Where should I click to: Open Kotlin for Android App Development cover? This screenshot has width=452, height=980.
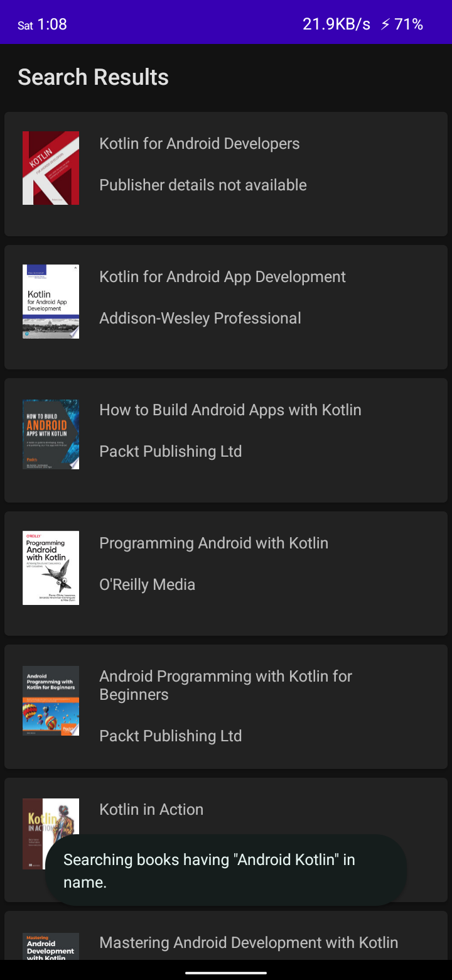pos(51,302)
